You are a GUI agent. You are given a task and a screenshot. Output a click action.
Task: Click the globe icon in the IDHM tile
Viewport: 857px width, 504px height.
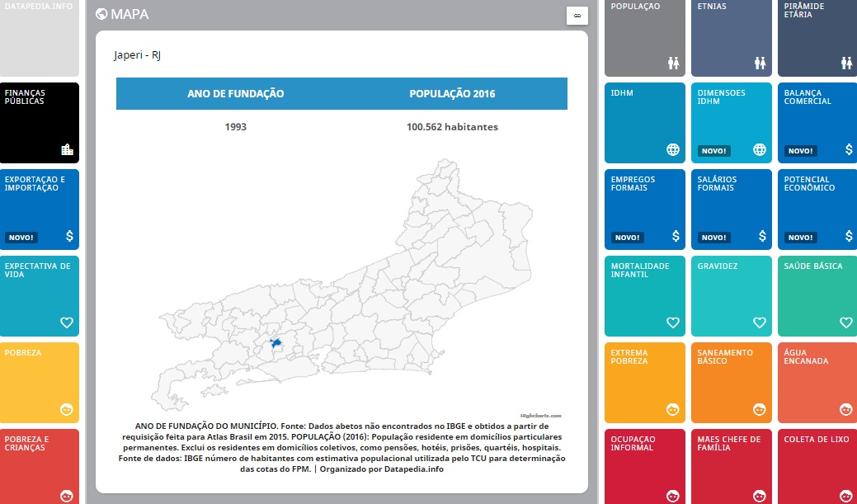[673, 149]
